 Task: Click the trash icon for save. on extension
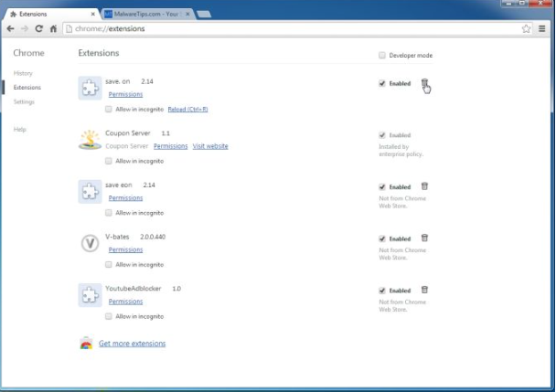click(x=424, y=83)
